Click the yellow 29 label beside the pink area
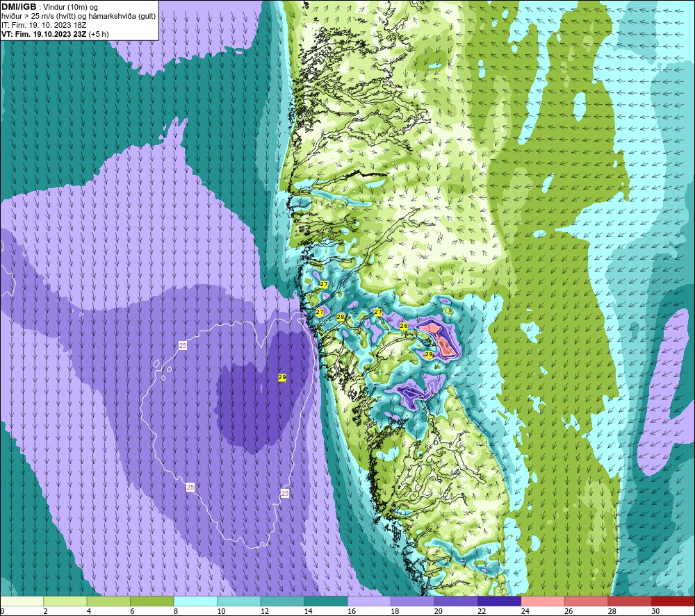Screen dimensions: 695x616 [428, 354]
